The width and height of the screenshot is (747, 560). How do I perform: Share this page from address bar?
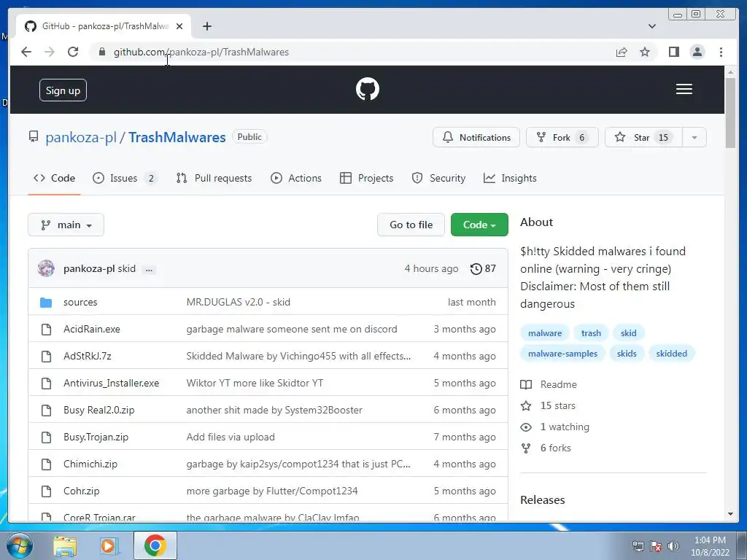[622, 52]
